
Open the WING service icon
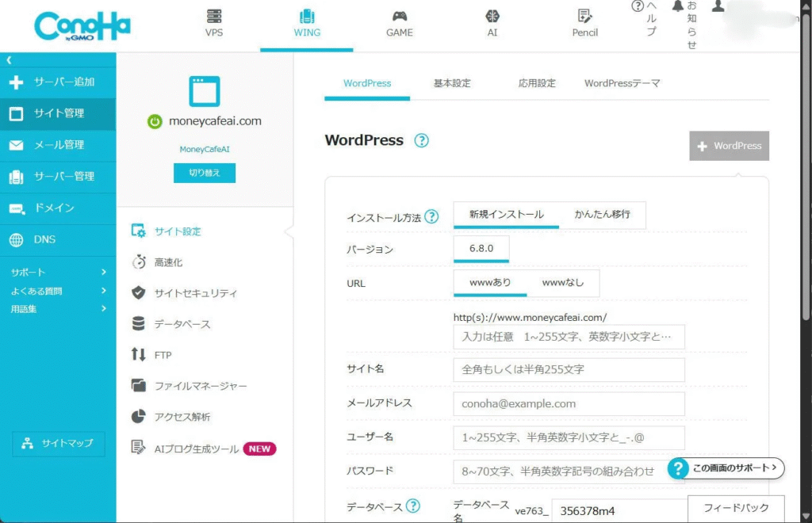(307, 17)
